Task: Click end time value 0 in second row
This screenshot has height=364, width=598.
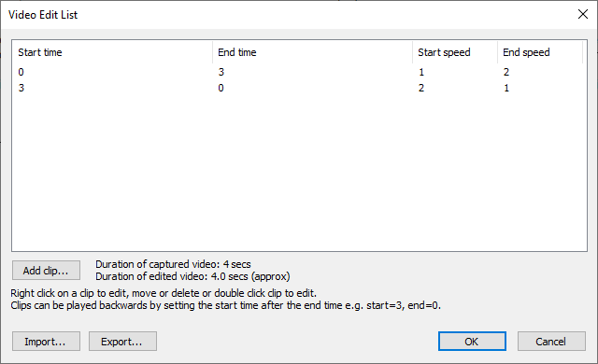Action: (221, 88)
